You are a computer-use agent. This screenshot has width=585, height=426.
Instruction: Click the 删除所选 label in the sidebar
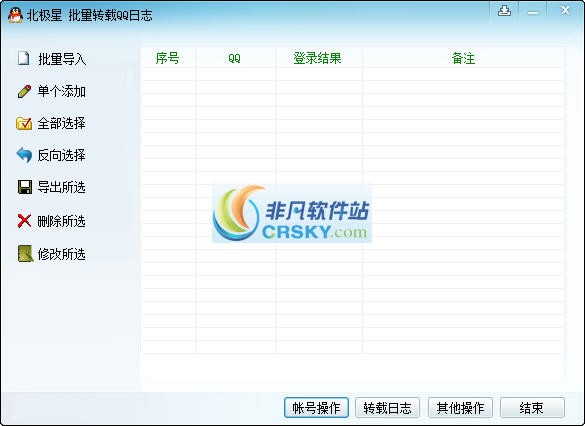pyautogui.click(x=62, y=221)
